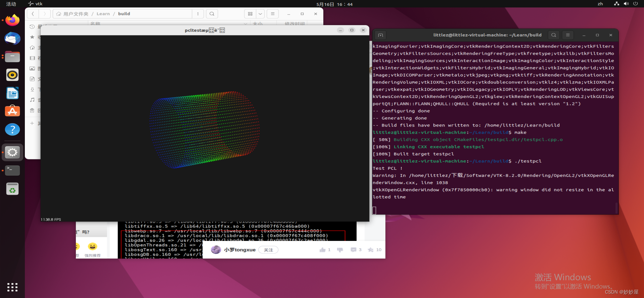Go to Learn folder in the path bar
644x298 pixels.
click(103, 14)
